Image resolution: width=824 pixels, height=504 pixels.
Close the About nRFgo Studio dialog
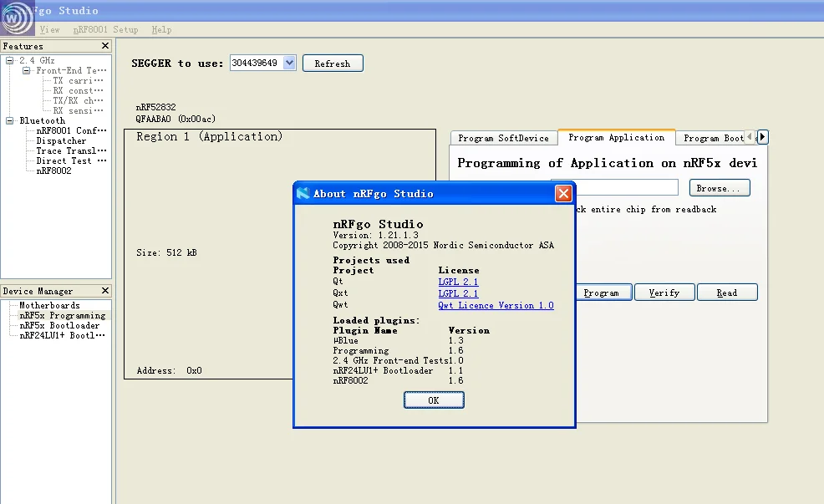coord(563,193)
